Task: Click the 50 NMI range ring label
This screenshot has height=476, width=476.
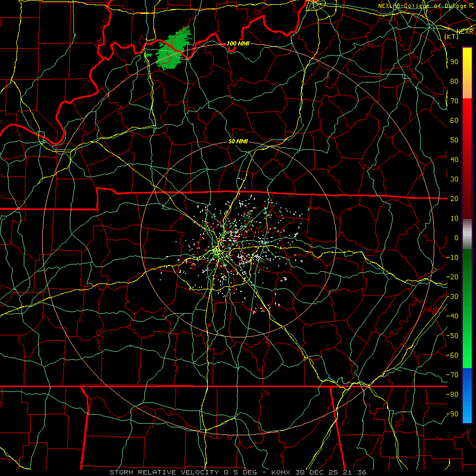Action: pos(238,141)
